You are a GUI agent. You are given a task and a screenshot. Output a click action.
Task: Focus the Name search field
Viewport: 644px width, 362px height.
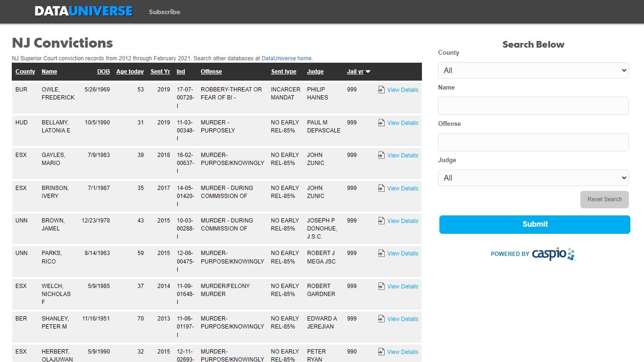pos(533,106)
